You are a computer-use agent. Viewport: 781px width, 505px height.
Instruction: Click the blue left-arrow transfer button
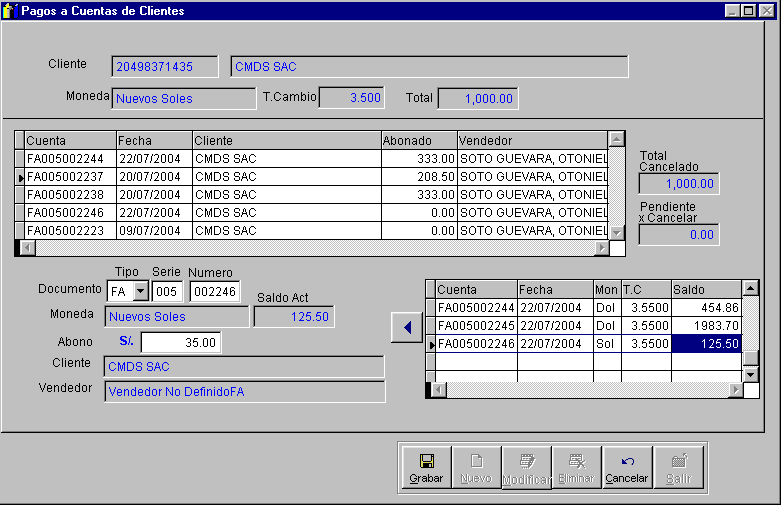[407, 327]
